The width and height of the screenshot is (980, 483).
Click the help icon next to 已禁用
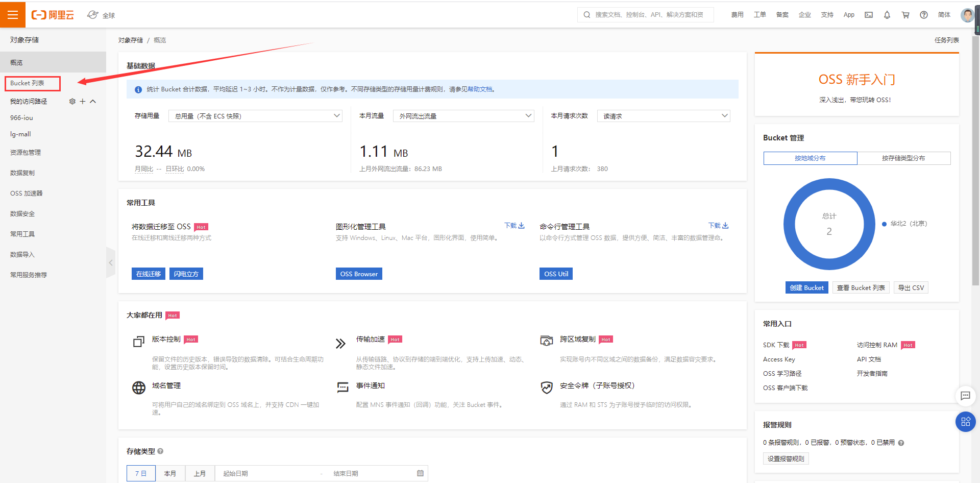coord(901,443)
